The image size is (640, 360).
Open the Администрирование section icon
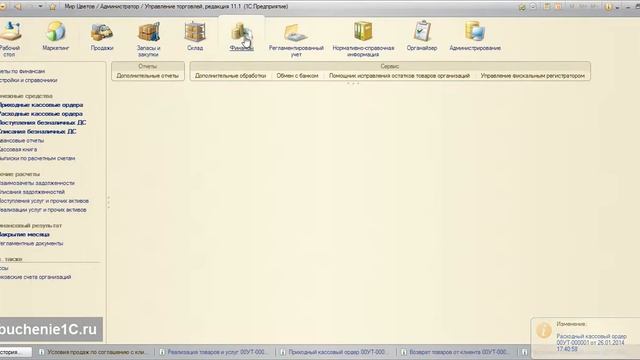[x=475, y=31]
